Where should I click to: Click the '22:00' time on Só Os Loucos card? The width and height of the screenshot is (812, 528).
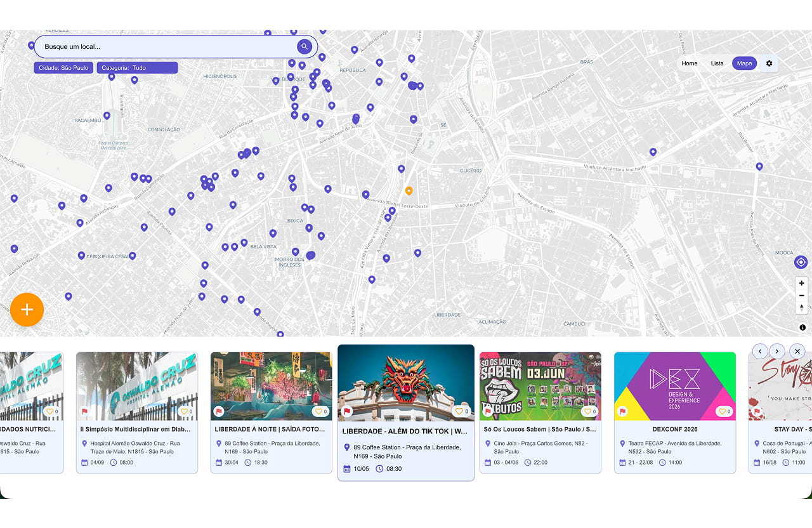tap(541, 463)
